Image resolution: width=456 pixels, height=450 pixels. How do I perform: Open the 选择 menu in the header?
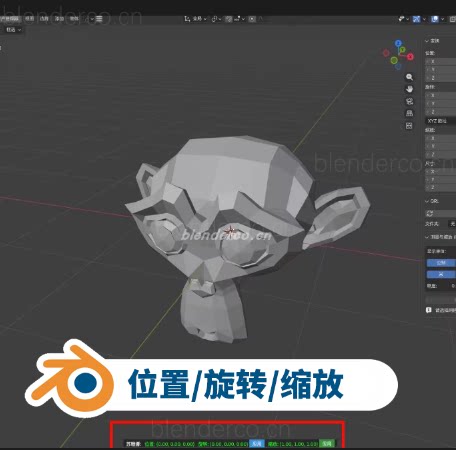44,19
